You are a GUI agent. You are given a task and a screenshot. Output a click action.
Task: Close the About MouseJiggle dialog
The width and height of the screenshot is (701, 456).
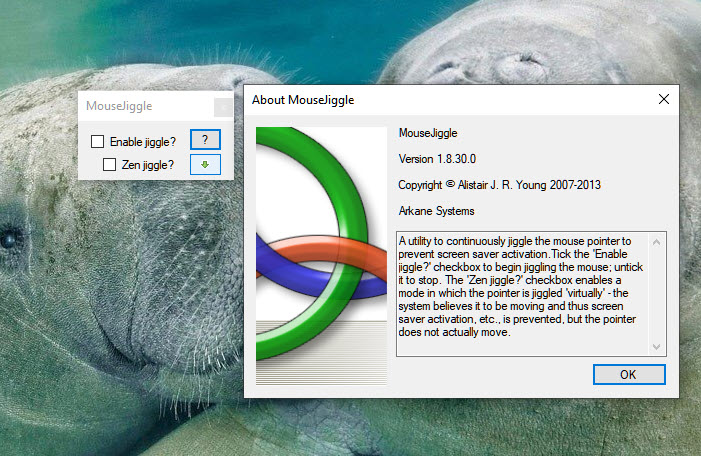664,99
